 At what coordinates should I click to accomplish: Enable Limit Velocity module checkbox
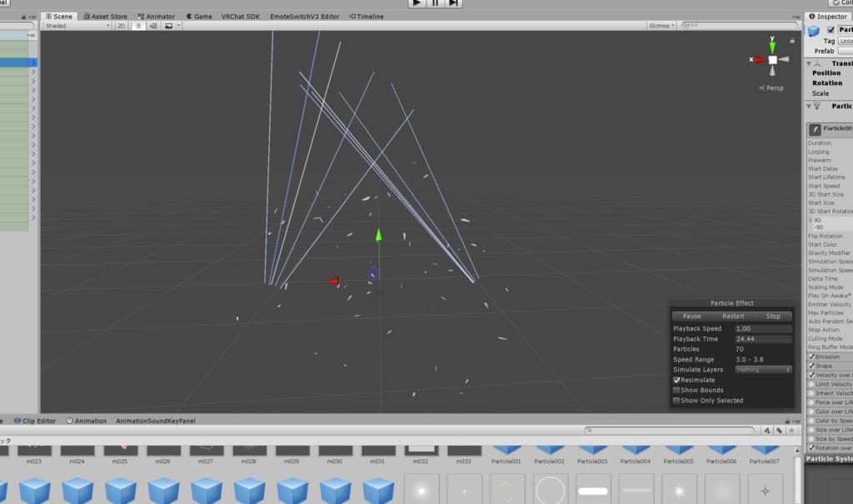(x=811, y=384)
